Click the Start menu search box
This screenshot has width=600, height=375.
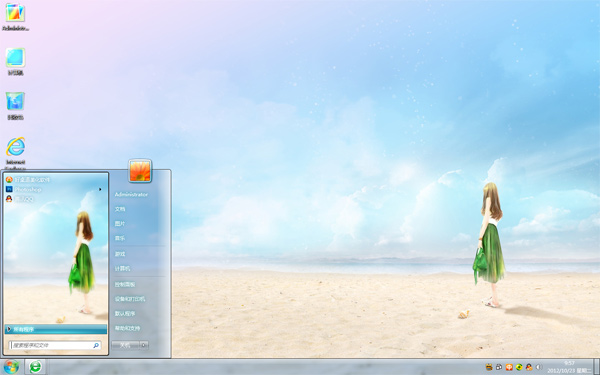coord(55,345)
